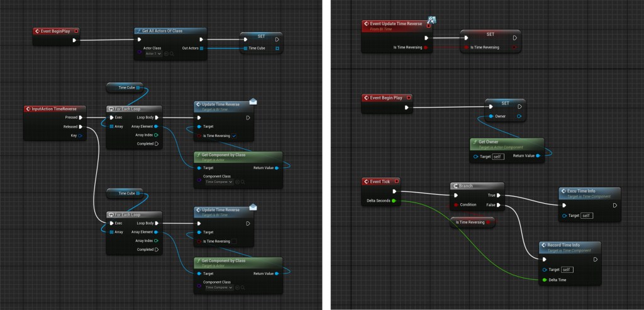Click the use-selected arrow icon beside Actor Class
644x310 pixels.
167,54
